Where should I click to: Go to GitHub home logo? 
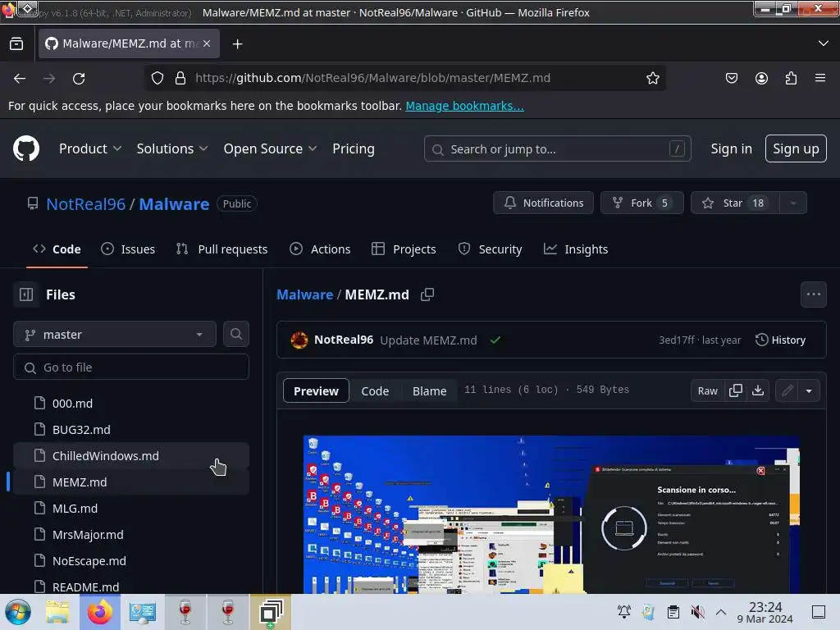(26, 148)
